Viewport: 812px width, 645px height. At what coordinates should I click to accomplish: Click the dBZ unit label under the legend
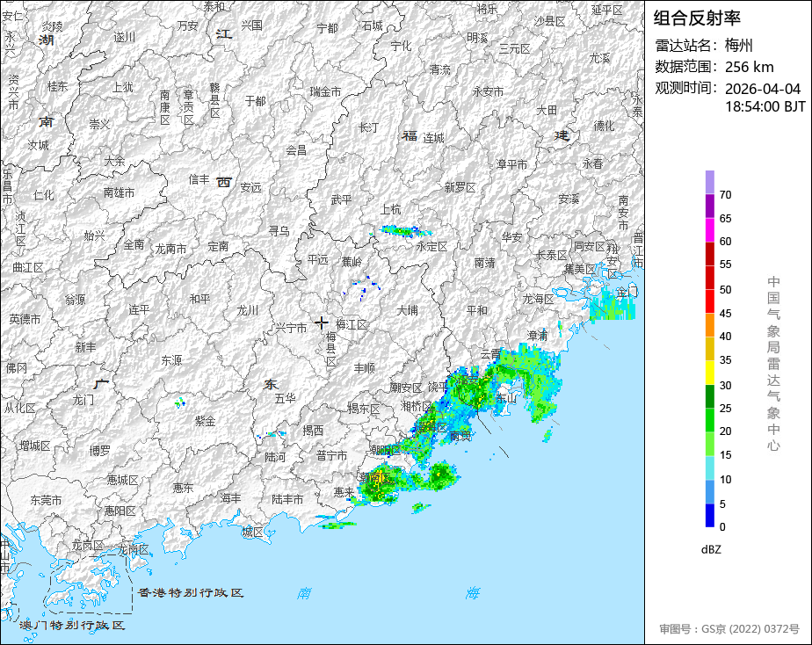click(711, 549)
